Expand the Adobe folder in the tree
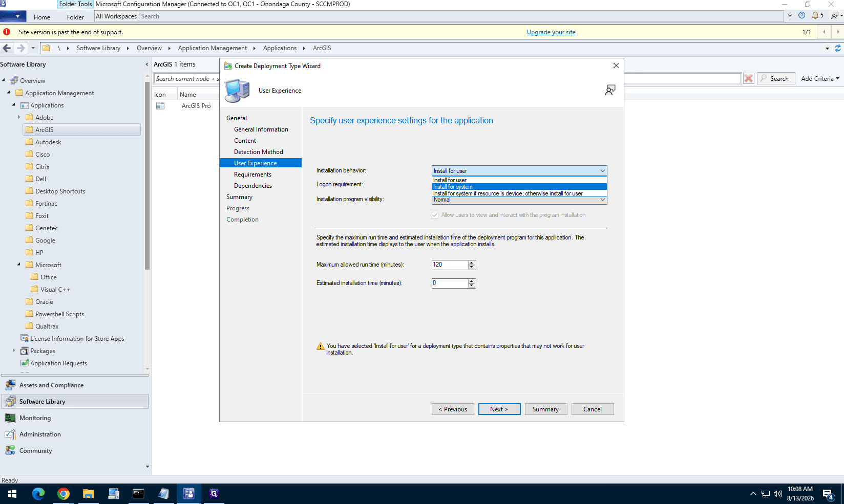This screenshot has height=504, width=844. 19,117
